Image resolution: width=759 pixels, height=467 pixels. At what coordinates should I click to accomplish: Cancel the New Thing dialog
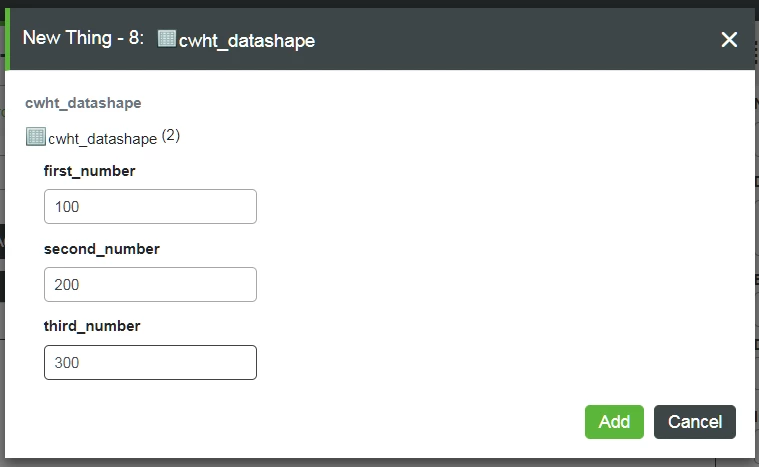click(695, 422)
